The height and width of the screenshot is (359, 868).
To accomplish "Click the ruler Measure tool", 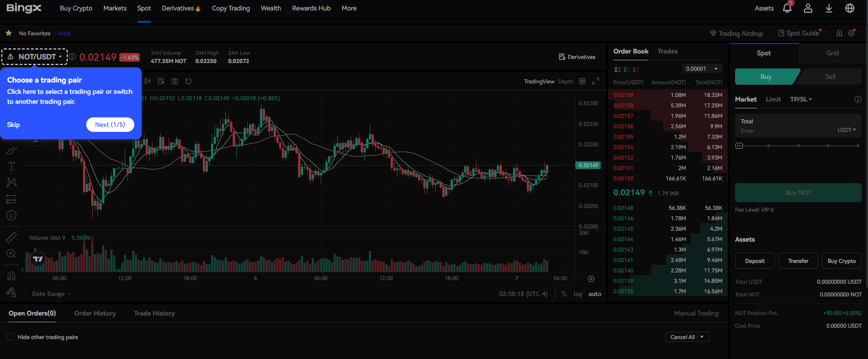I will (x=11, y=237).
